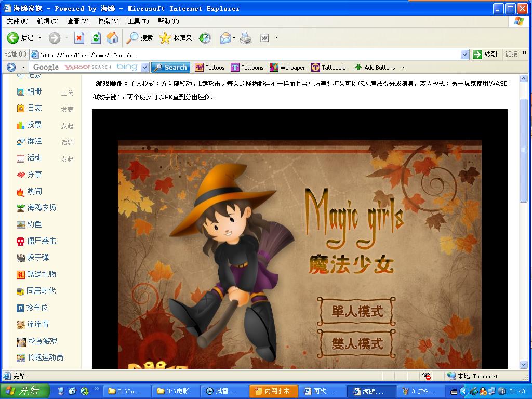Open the History clock icon
The image size is (532, 399).
click(205, 37)
